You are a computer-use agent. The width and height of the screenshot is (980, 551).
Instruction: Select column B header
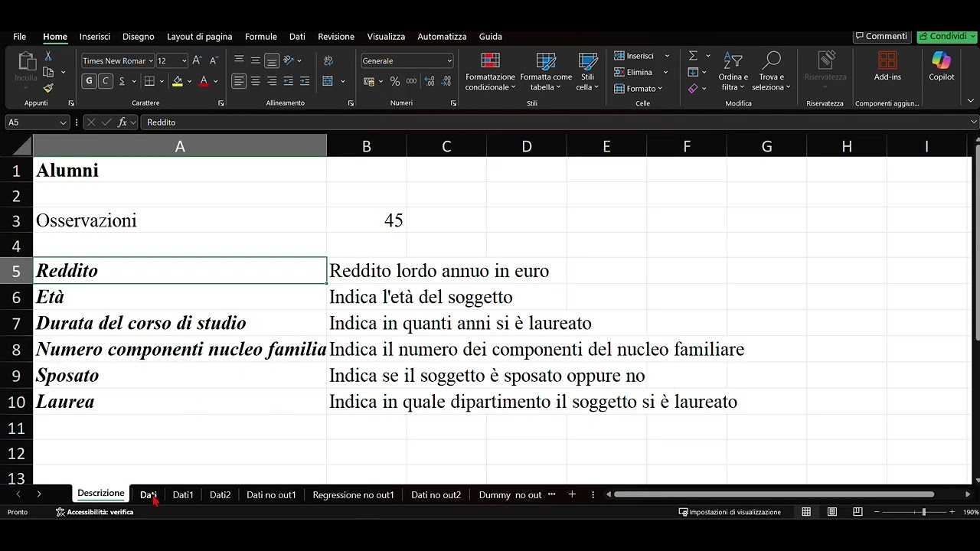[367, 146]
